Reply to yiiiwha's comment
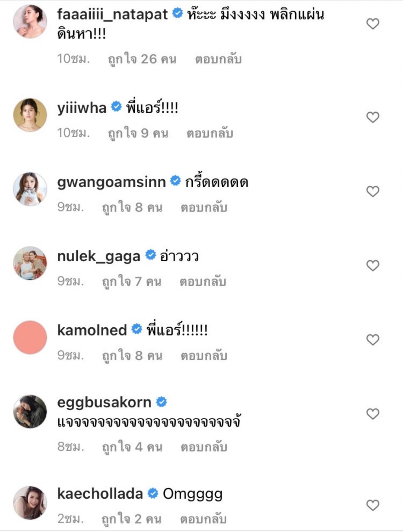 210,133
